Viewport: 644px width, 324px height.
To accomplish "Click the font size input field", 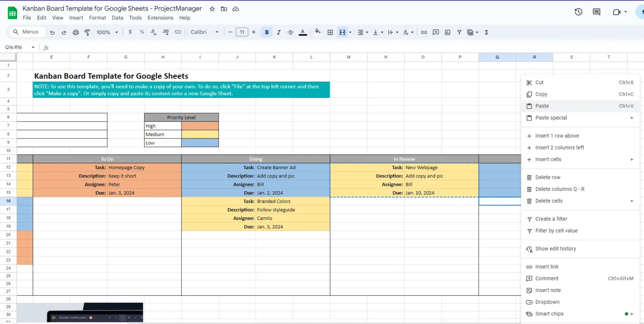I will coord(242,32).
